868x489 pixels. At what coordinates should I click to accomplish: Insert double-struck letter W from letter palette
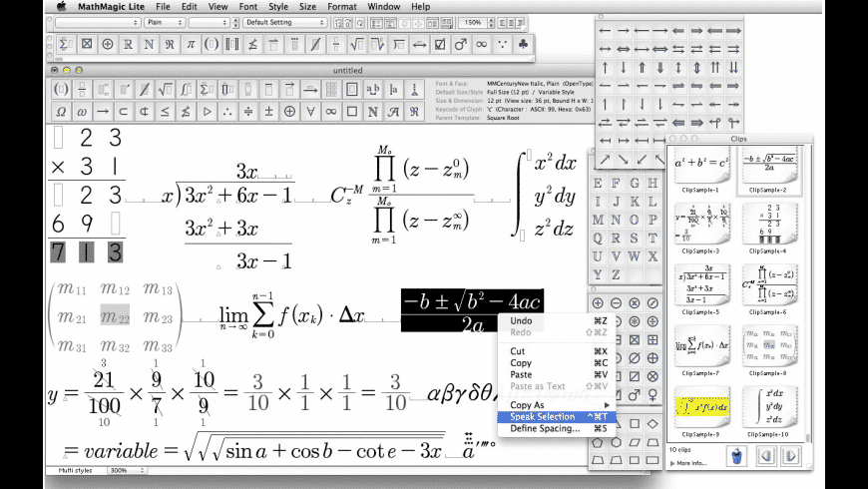pos(635,256)
